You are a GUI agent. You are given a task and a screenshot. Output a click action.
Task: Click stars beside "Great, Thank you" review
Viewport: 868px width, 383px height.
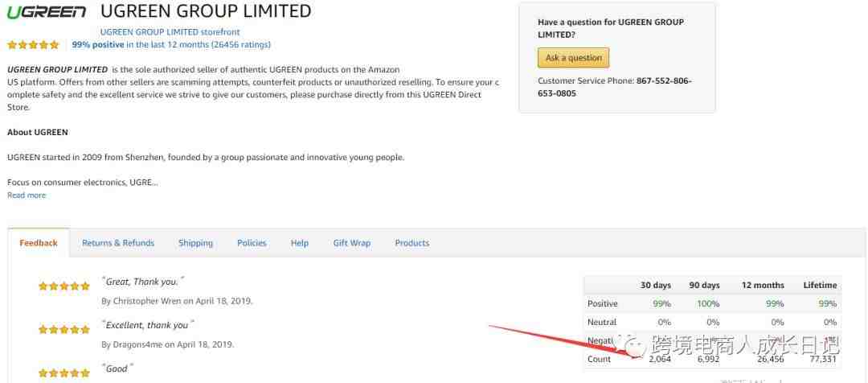click(64, 286)
